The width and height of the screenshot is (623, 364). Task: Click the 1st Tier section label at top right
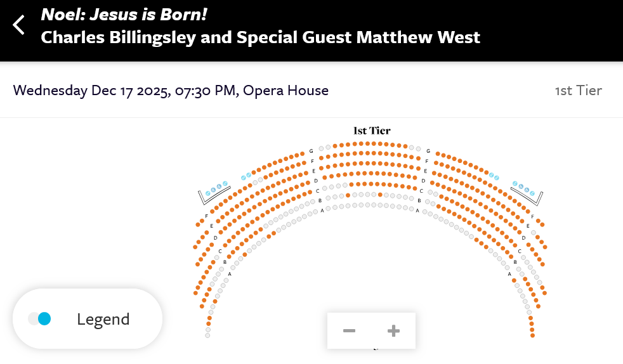578,90
